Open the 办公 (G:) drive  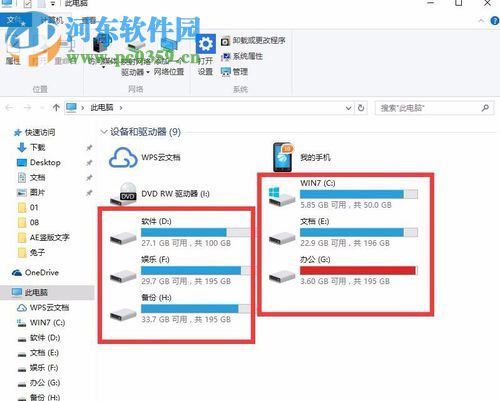coord(343,270)
